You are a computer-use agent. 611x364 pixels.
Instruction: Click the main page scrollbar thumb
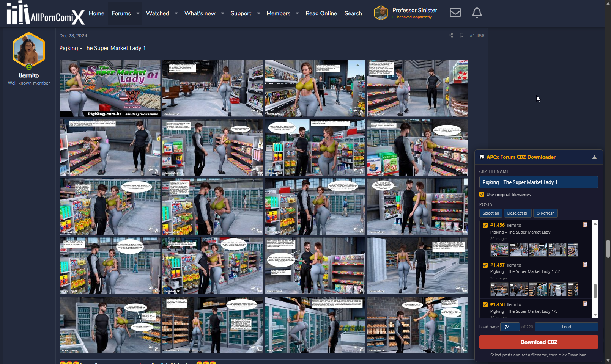[x=608, y=249]
